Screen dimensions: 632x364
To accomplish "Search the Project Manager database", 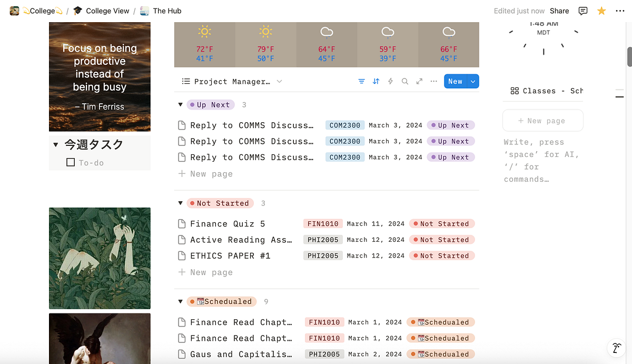I will 404,82.
